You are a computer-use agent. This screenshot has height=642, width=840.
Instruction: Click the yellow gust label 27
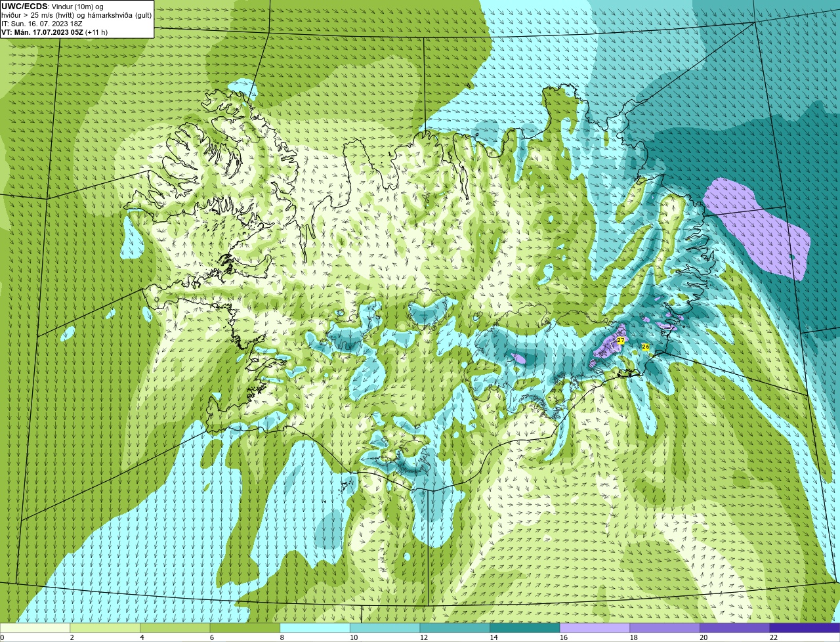coord(621,340)
